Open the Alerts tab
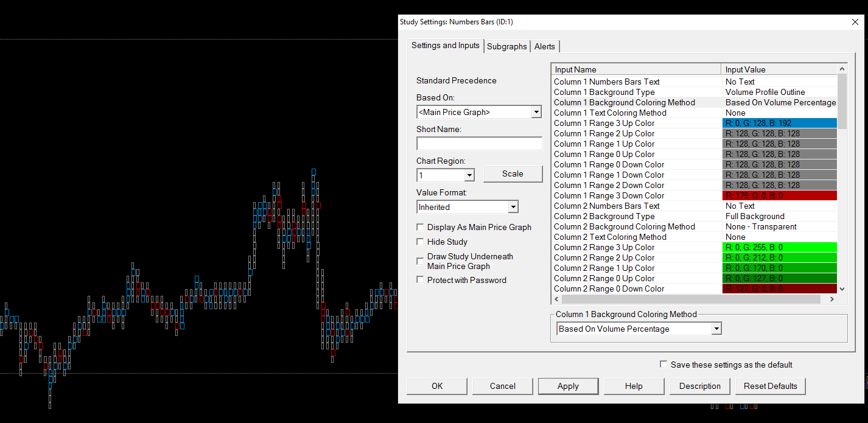The width and height of the screenshot is (868, 423). click(545, 46)
